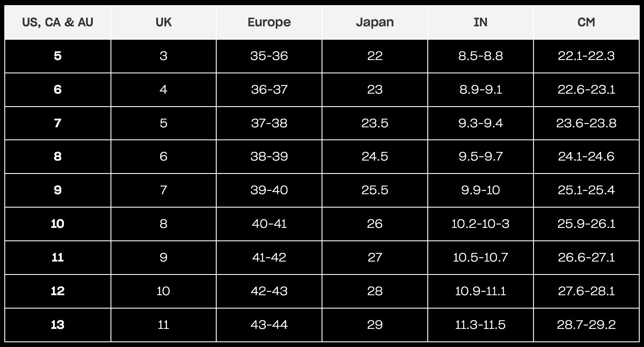Click the 10.9-11.1 inches cell

480,291
